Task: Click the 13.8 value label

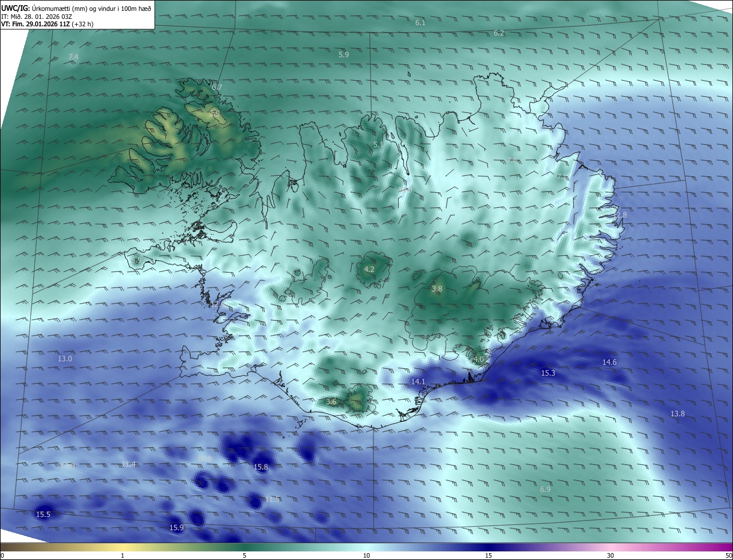Action: [677, 413]
